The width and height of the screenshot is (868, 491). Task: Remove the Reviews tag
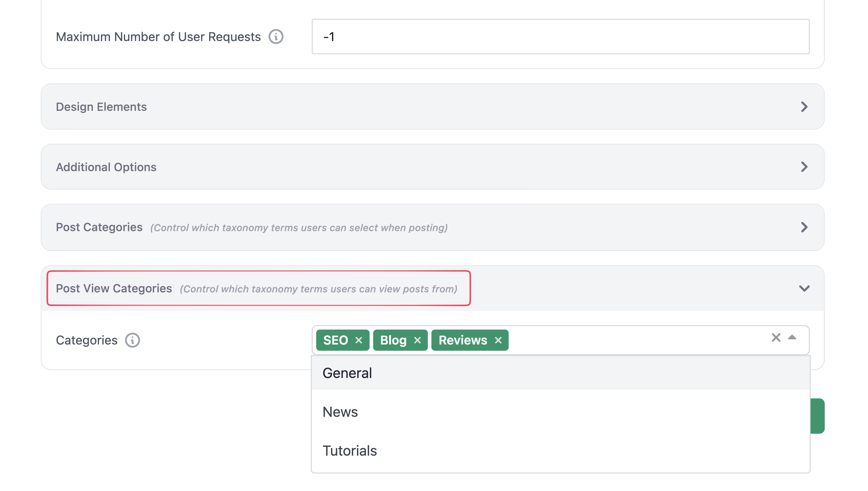coord(498,340)
